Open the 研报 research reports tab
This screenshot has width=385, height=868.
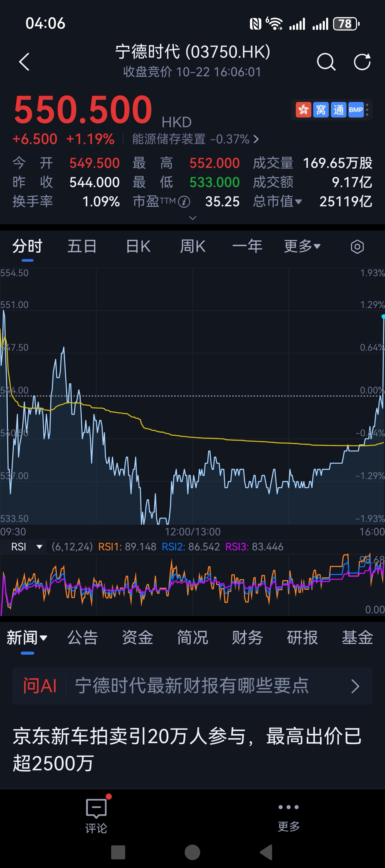pyautogui.click(x=302, y=637)
